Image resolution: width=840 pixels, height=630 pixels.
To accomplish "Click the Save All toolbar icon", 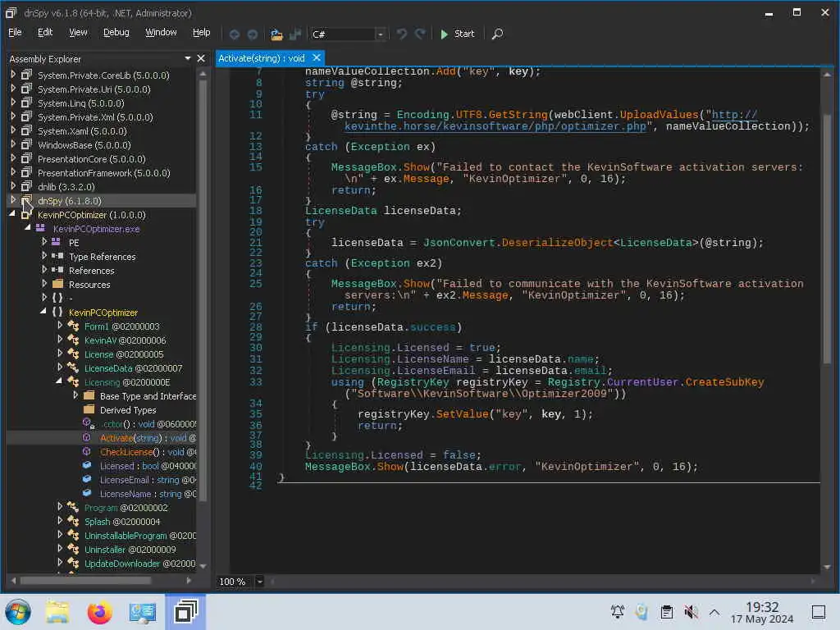I will coord(295,34).
